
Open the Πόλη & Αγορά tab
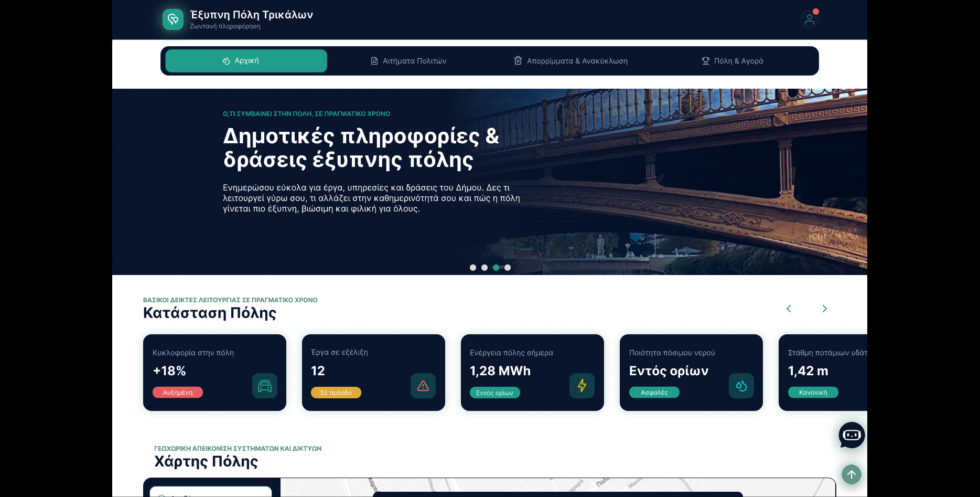(x=733, y=61)
